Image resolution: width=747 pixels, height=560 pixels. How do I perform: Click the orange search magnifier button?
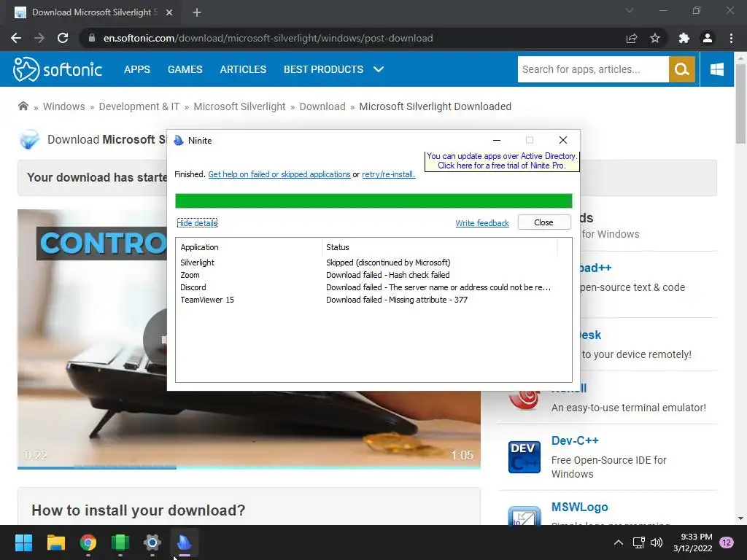[x=682, y=69]
